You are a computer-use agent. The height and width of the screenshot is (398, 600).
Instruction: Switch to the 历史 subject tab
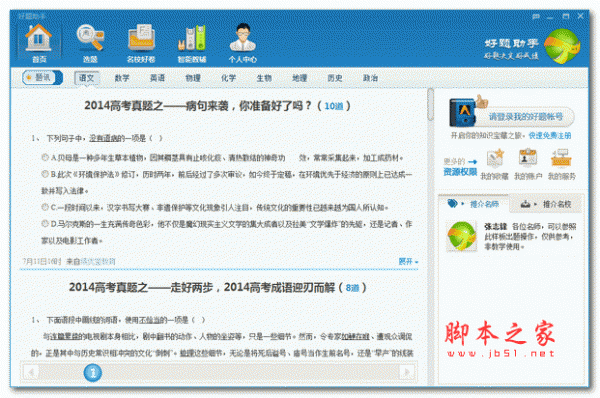335,78
